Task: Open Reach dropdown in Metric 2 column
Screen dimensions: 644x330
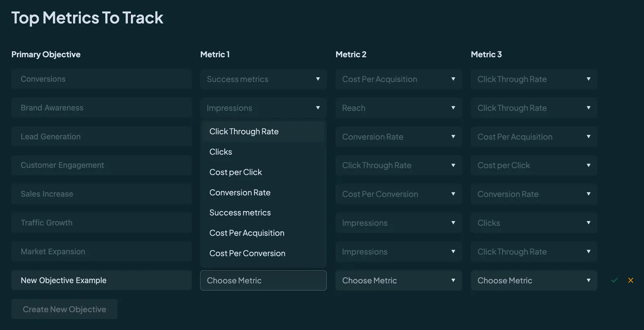Action: tap(398, 108)
